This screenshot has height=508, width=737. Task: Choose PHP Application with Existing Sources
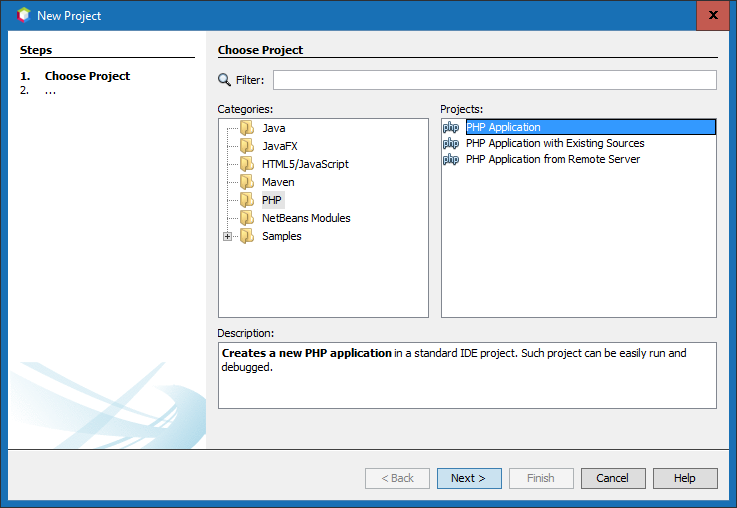(555, 143)
